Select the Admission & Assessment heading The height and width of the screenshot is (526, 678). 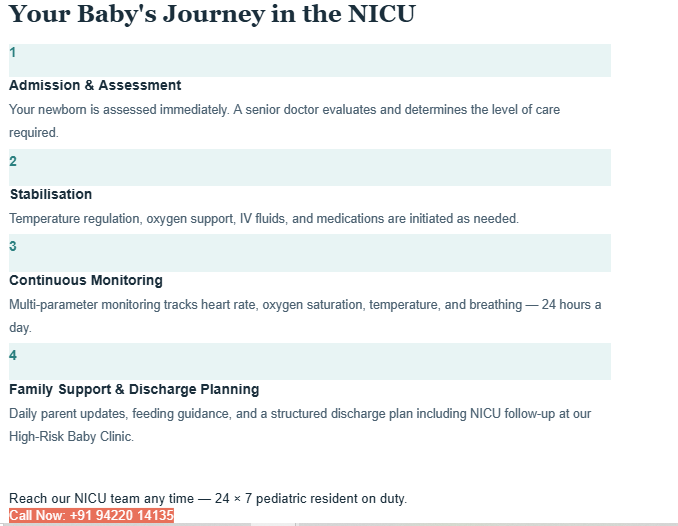pyautogui.click(x=95, y=85)
